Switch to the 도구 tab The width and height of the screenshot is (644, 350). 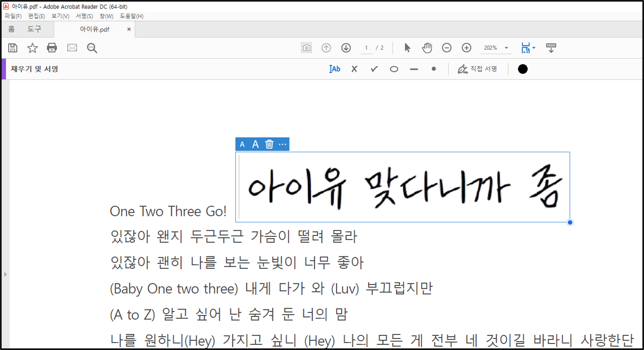click(x=35, y=30)
